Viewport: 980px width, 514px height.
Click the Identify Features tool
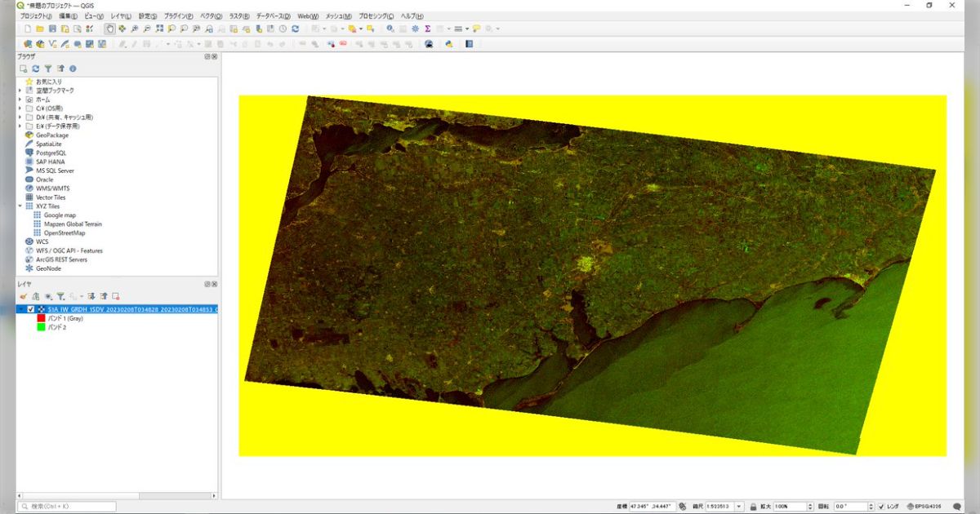tap(389, 29)
